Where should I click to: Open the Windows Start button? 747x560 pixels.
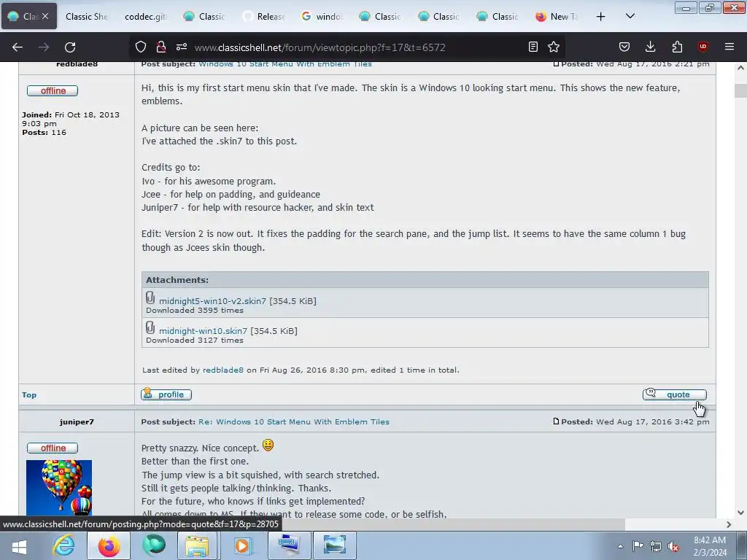pyautogui.click(x=19, y=546)
